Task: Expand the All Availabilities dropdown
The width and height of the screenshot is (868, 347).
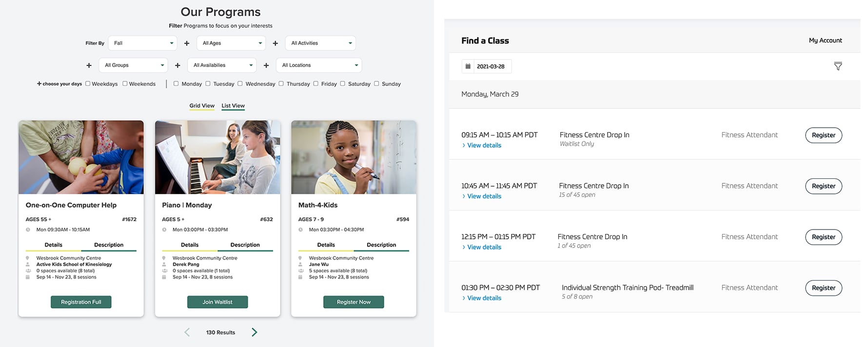Action: tap(222, 65)
